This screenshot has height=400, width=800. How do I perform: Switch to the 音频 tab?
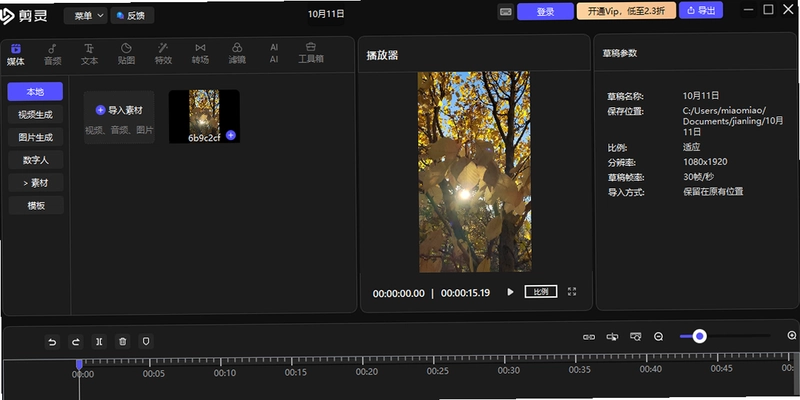point(53,54)
